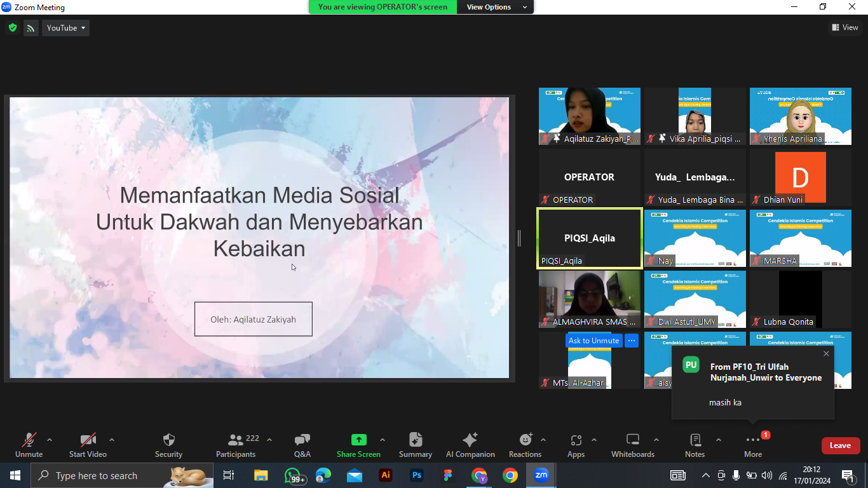Open the AI Companion sparkle icon

click(x=470, y=445)
